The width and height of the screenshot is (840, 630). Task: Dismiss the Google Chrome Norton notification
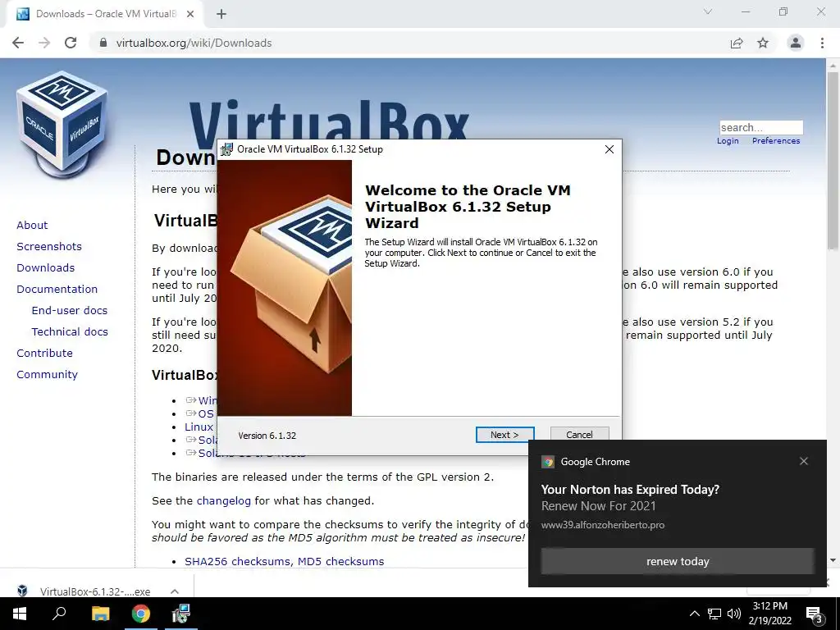pos(804,461)
